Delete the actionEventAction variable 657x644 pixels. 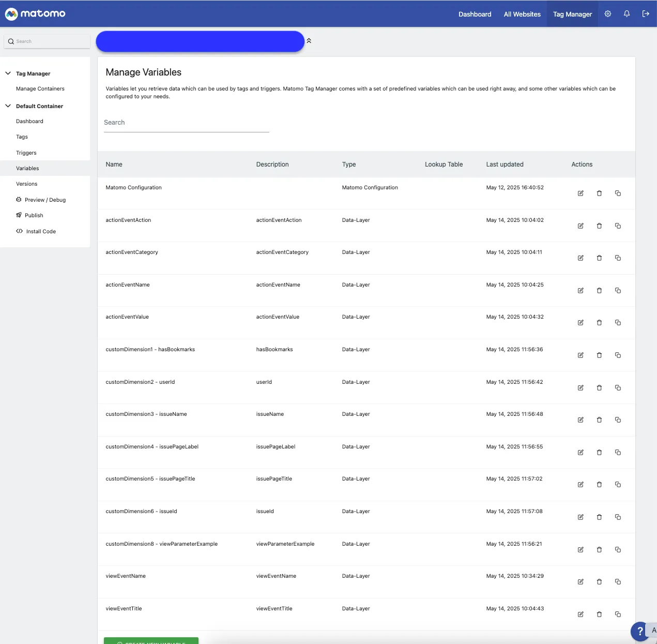(x=599, y=226)
